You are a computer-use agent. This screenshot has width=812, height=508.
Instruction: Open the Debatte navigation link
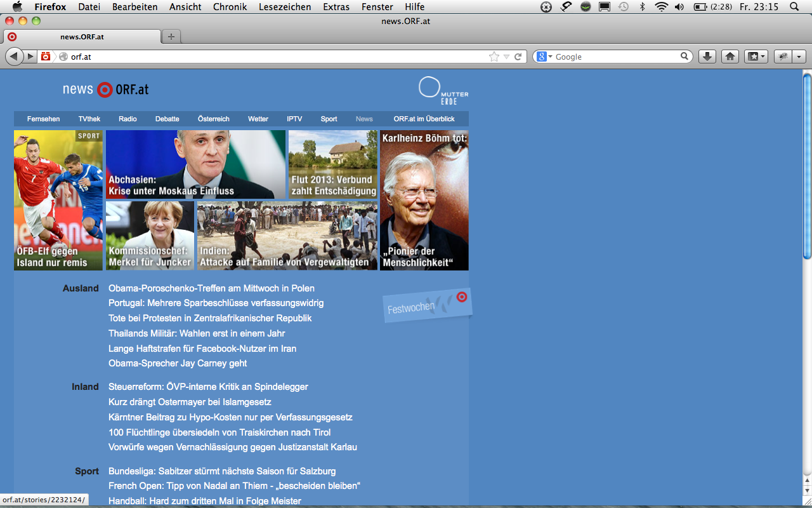pyautogui.click(x=167, y=119)
